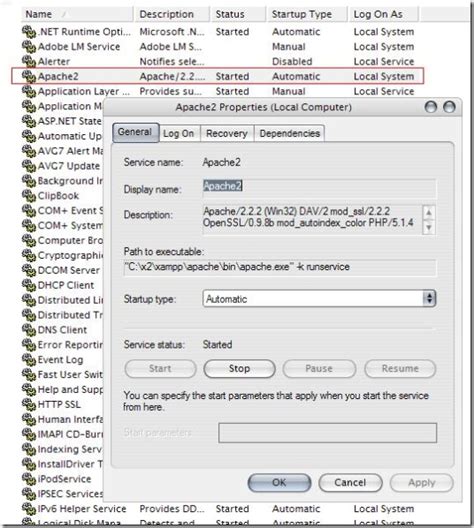Click the gear icon beside AVG7 Update
The image size is (474, 528).
(29, 166)
